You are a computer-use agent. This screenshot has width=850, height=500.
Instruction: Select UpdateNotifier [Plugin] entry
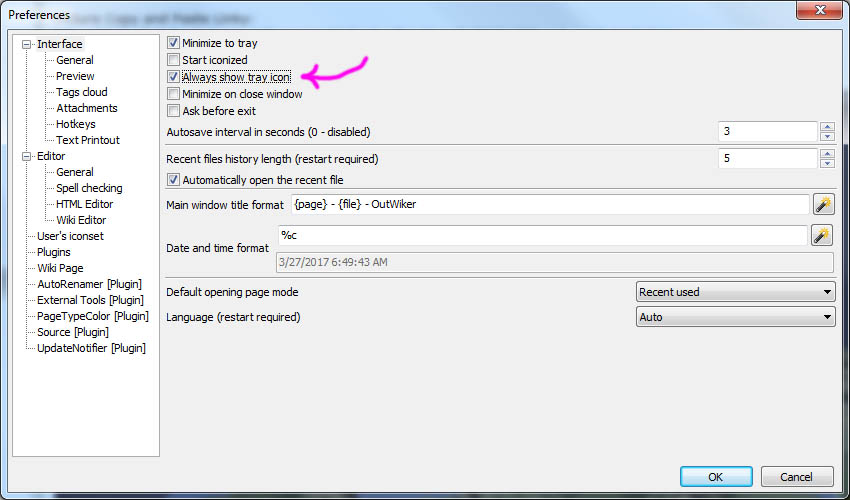pos(91,348)
